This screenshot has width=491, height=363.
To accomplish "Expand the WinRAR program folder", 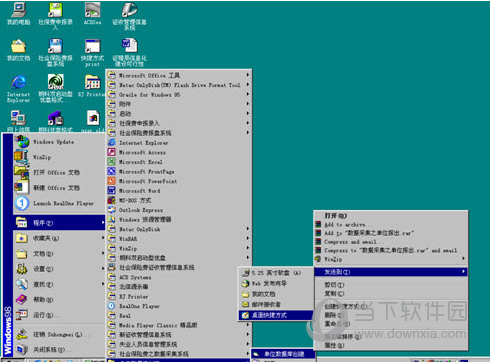I will click(x=179, y=239).
